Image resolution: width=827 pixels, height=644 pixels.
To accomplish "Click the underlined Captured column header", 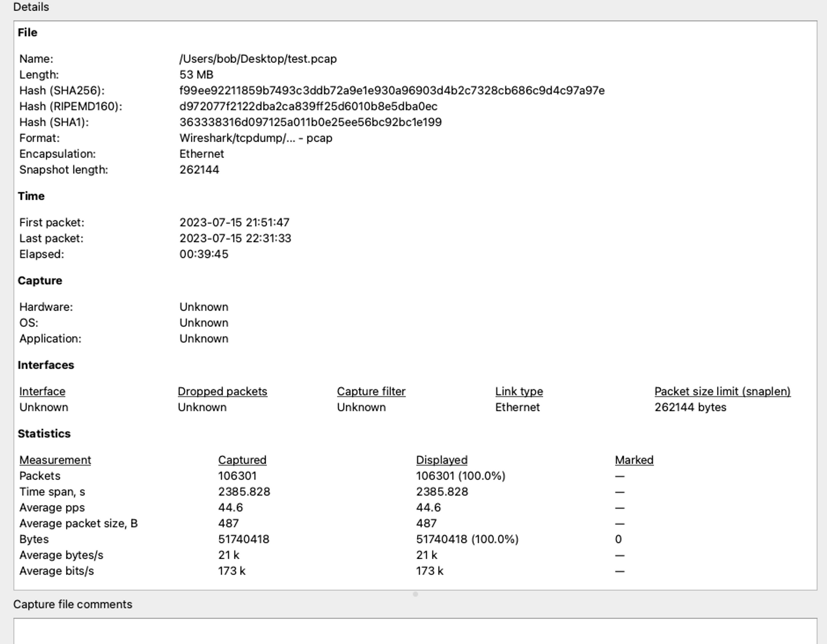I will [242, 460].
